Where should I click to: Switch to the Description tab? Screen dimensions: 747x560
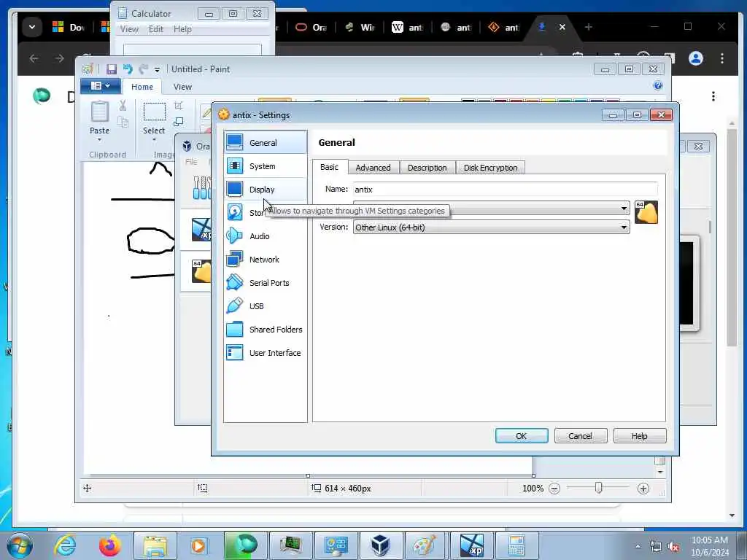(427, 168)
